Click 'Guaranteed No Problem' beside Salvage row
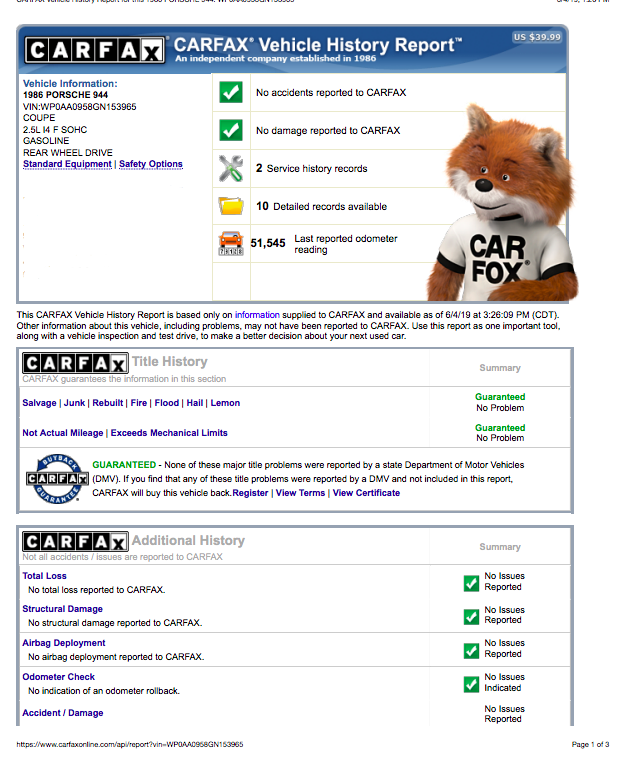This screenshot has height=760, width=626. tap(500, 402)
